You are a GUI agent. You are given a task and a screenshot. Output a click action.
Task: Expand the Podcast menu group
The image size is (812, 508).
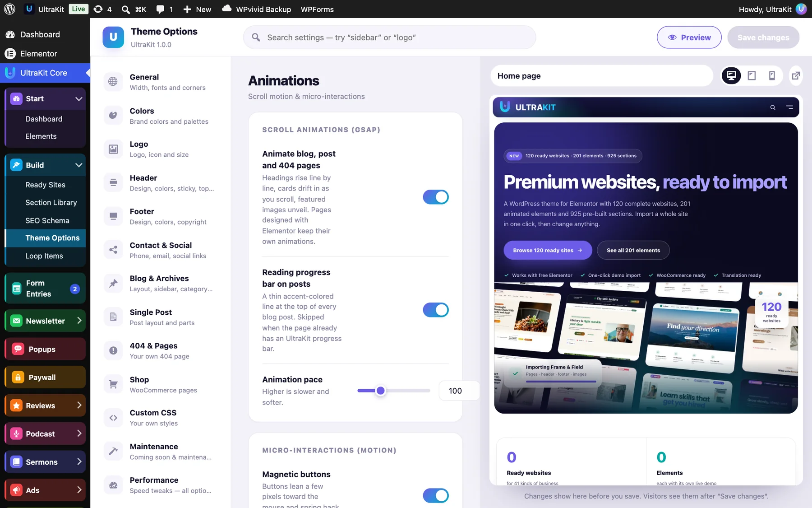(79, 433)
